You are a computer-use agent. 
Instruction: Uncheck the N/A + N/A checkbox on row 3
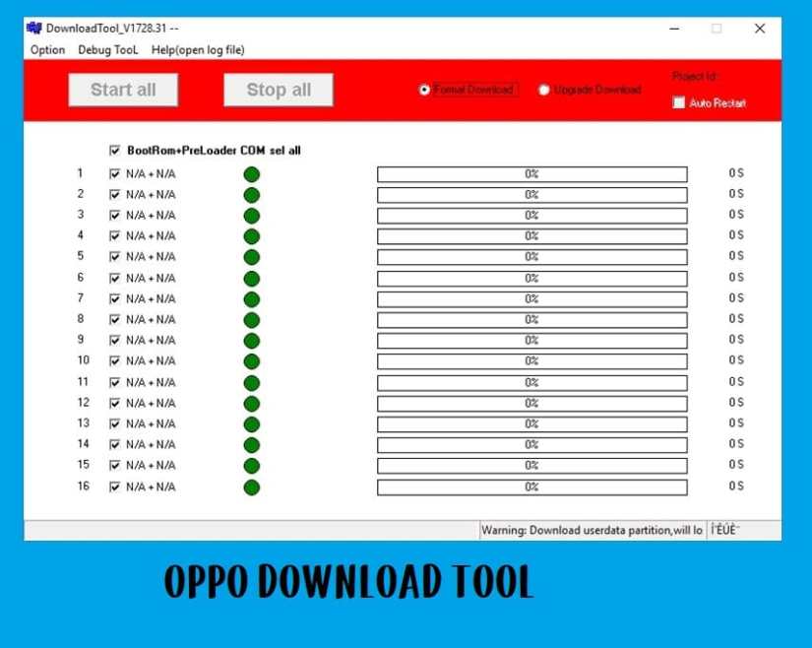(114, 216)
